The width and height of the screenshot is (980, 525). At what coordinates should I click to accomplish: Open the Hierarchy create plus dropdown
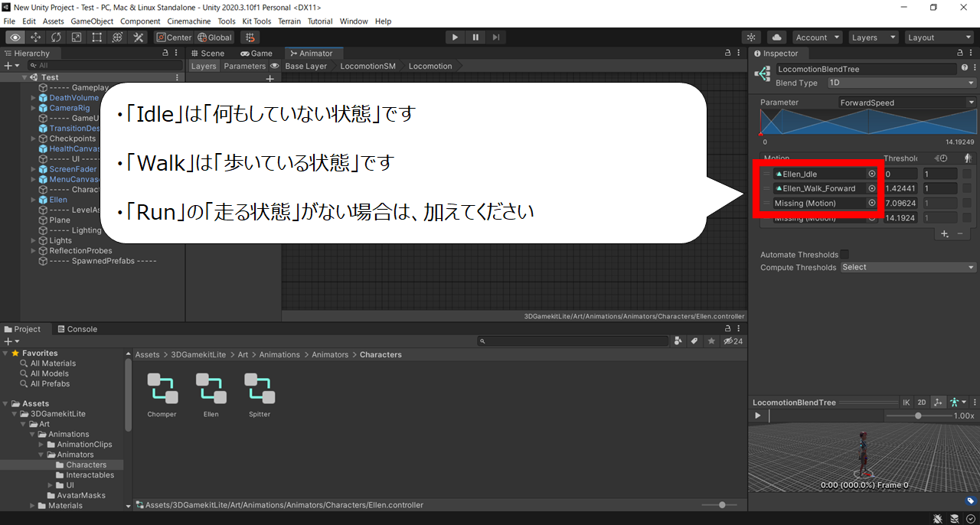coord(11,66)
